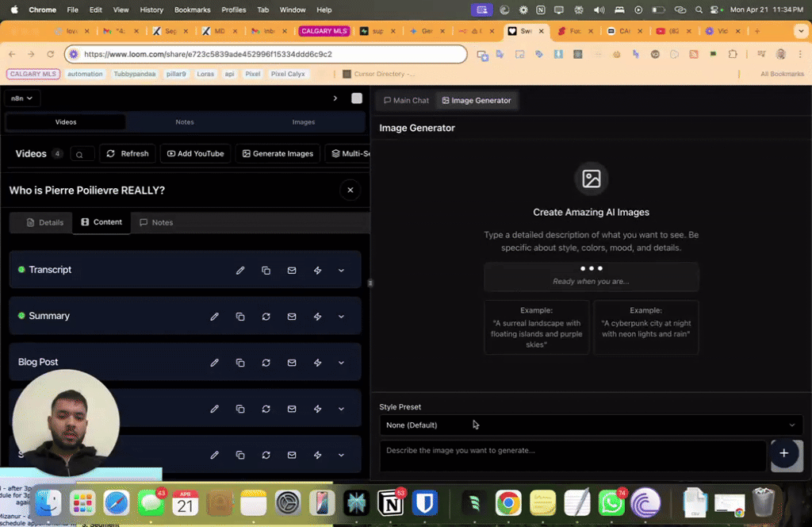Edit the Summary with the pencil icon

coord(214,317)
